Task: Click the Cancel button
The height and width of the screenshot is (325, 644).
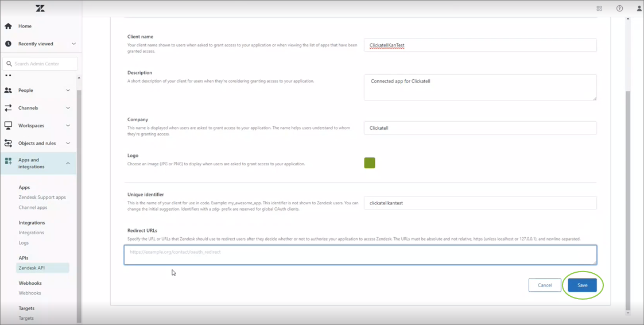Action: click(x=544, y=285)
